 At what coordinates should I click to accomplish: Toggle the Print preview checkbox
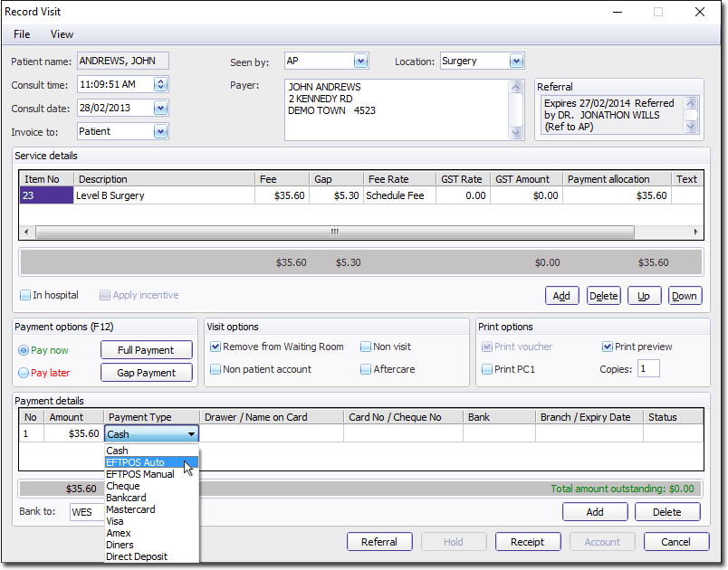point(608,347)
